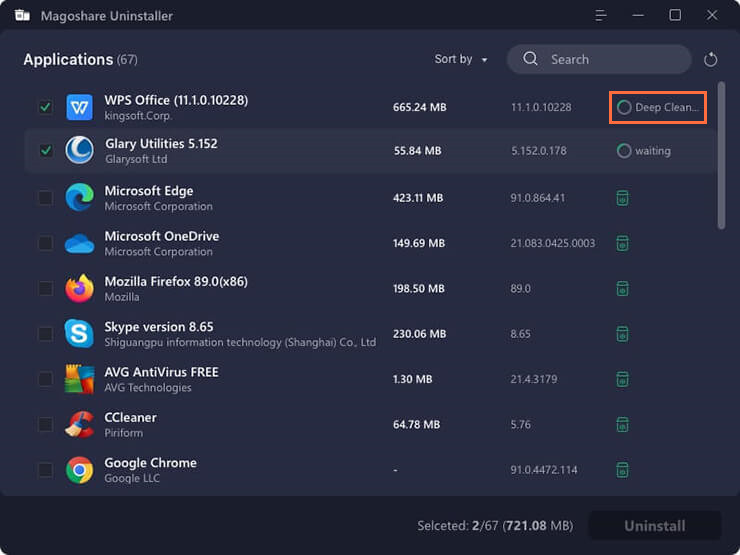
Task: Click the search magnifier icon
Action: [x=530, y=59]
